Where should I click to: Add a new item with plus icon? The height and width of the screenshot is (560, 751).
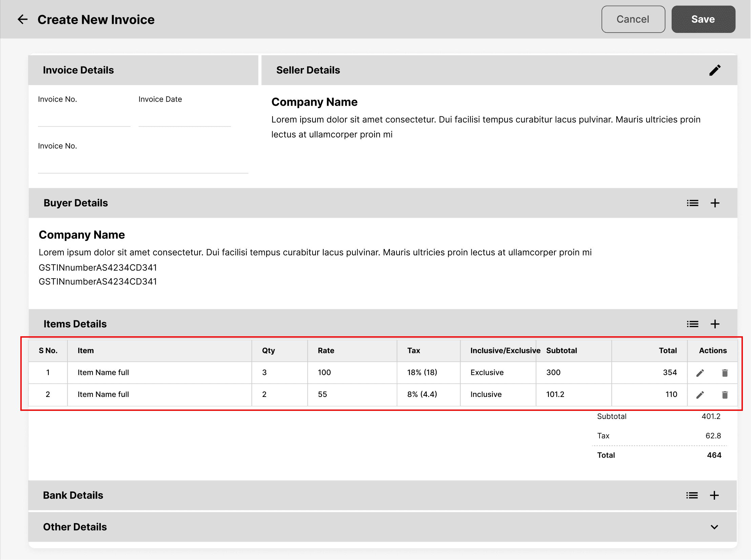(x=715, y=324)
